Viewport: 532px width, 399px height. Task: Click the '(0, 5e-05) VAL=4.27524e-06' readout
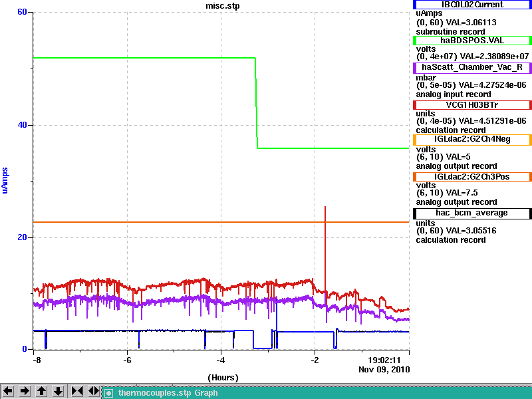pyautogui.click(x=471, y=85)
